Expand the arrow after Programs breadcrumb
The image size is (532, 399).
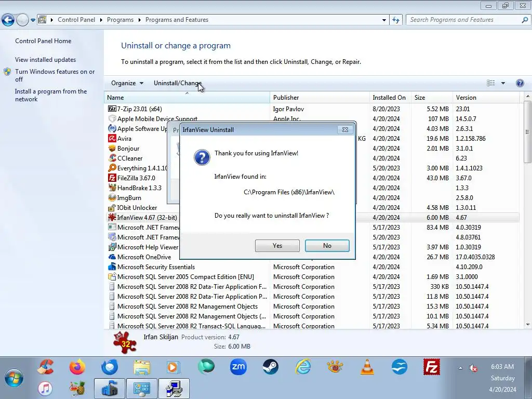click(139, 20)
